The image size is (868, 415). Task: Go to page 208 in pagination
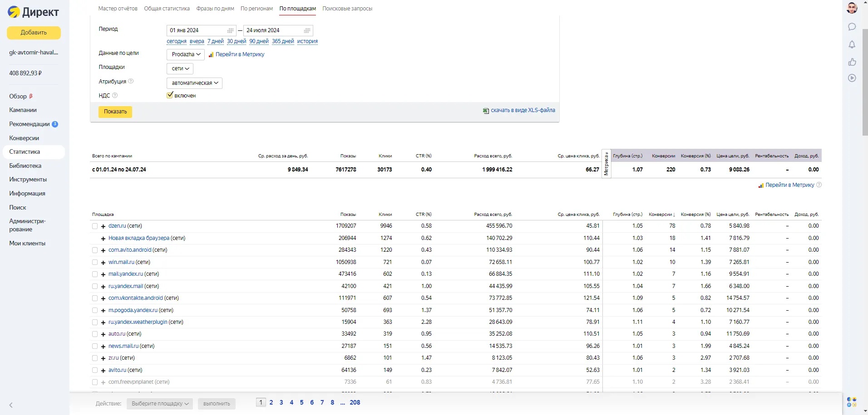355,402
